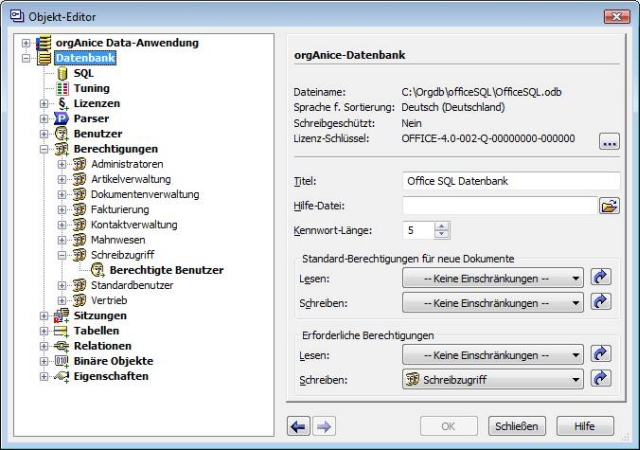Image resolution: width=640 pixels, height=450 pixels.
Task: Click the Mahnwesen group icon
Action: 80,240
